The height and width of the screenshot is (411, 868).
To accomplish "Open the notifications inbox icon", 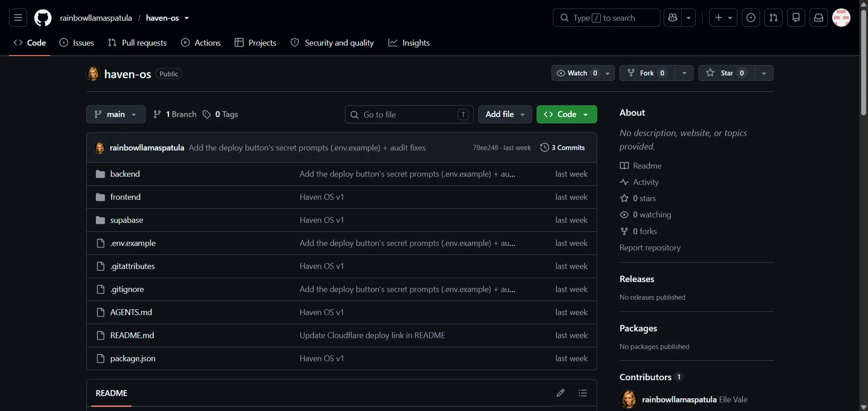I will [x=819, y=18].
